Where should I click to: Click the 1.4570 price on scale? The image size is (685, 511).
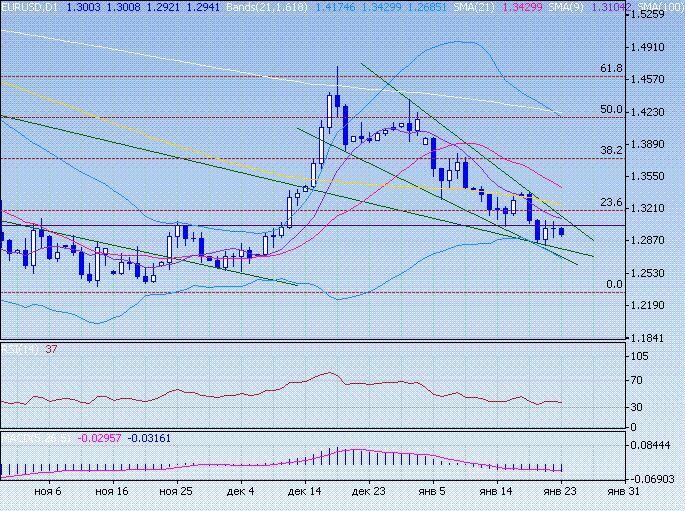pos(650,79)
